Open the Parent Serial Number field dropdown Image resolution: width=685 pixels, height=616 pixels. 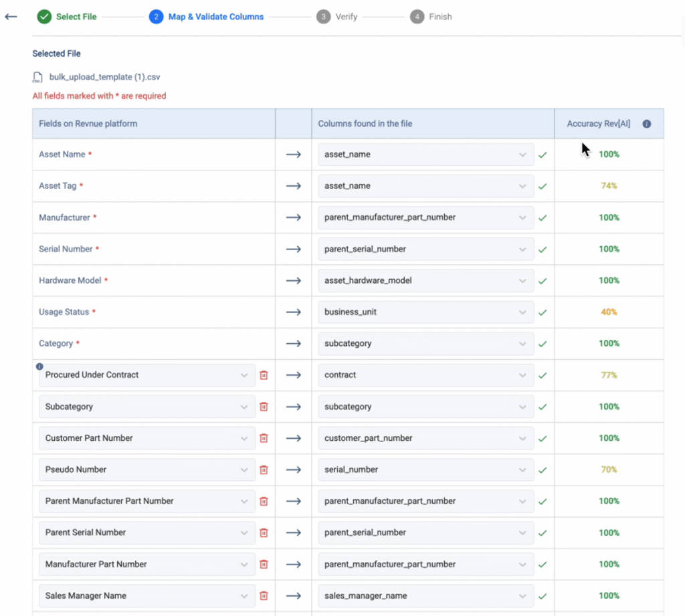pyautogui.click(x=243, y=533)
